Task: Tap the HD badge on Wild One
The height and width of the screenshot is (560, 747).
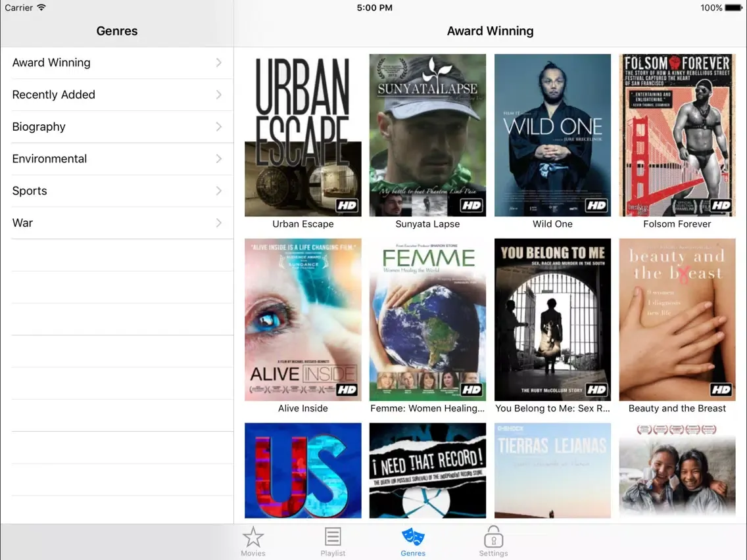Action: coord(596,205)
